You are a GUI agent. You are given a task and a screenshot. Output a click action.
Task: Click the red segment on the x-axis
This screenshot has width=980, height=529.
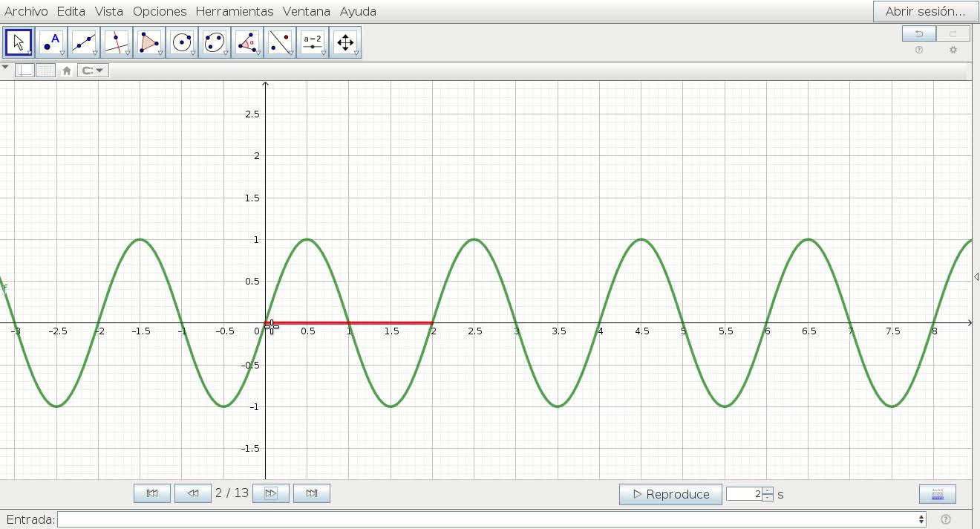[x=350, y=322]
